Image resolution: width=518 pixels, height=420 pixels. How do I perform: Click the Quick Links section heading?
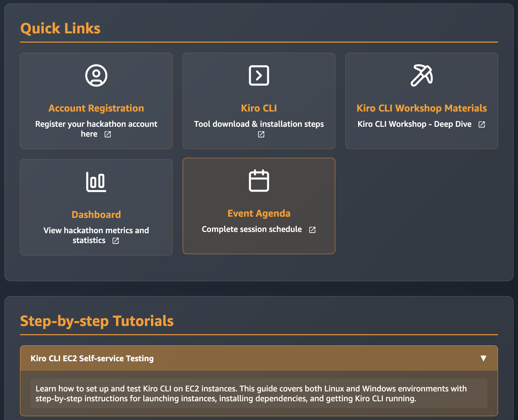[60, 28]
